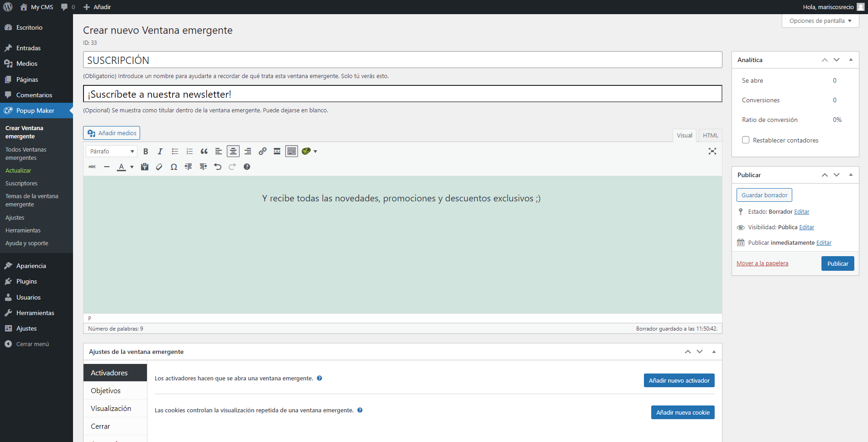This screenshot has width=868, height=442.
Task: Open Temas de la ventana emergente
Action: pos(32,200)
